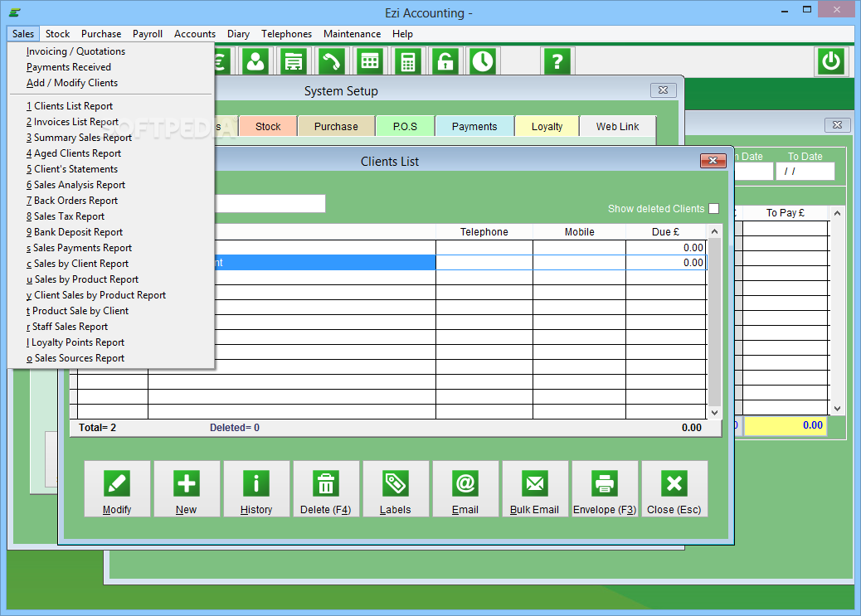Click the Bulk Email envelope button

pyautogui.click(x=535, y=488)
